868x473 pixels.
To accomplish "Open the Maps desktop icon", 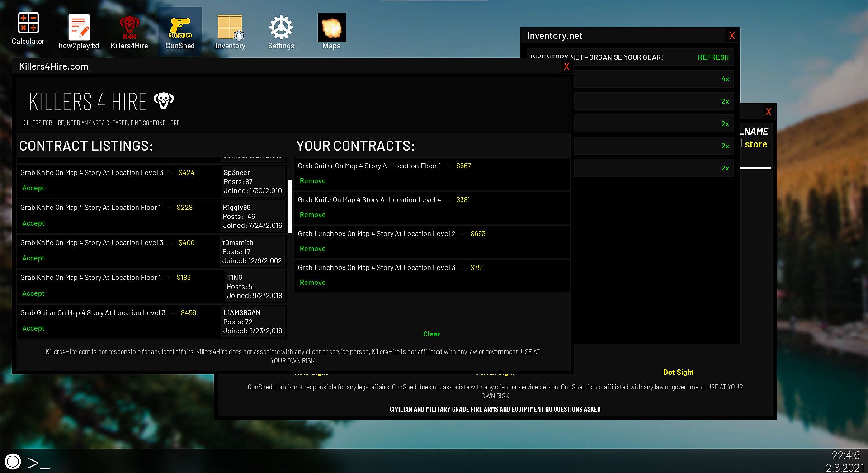I will point(331,32).
